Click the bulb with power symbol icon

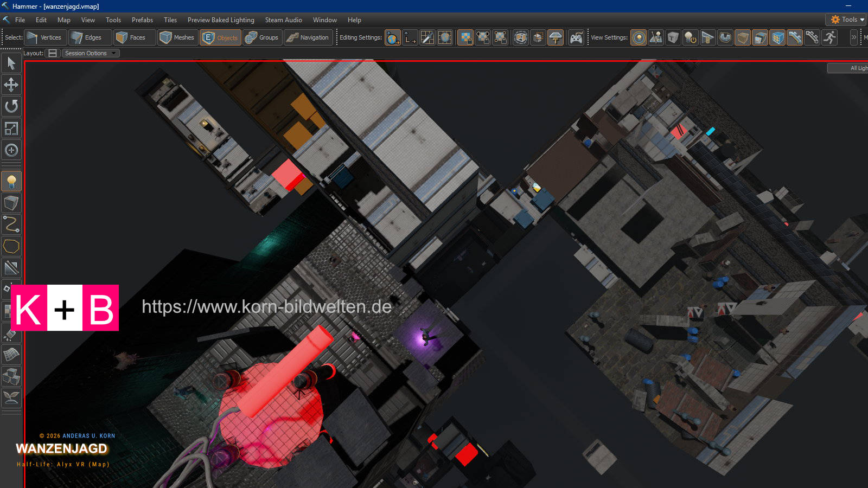pos(691,37)
